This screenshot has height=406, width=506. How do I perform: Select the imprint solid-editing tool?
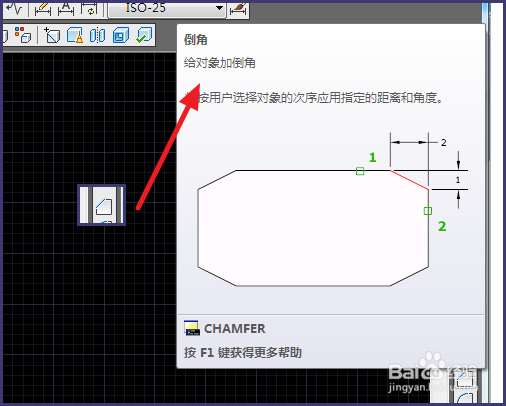click(52, 35)
